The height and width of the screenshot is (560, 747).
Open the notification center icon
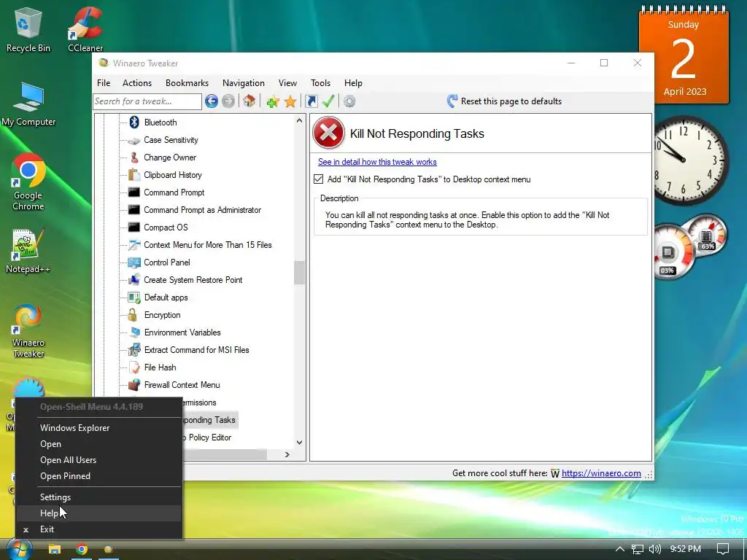[x=723, y=549]
